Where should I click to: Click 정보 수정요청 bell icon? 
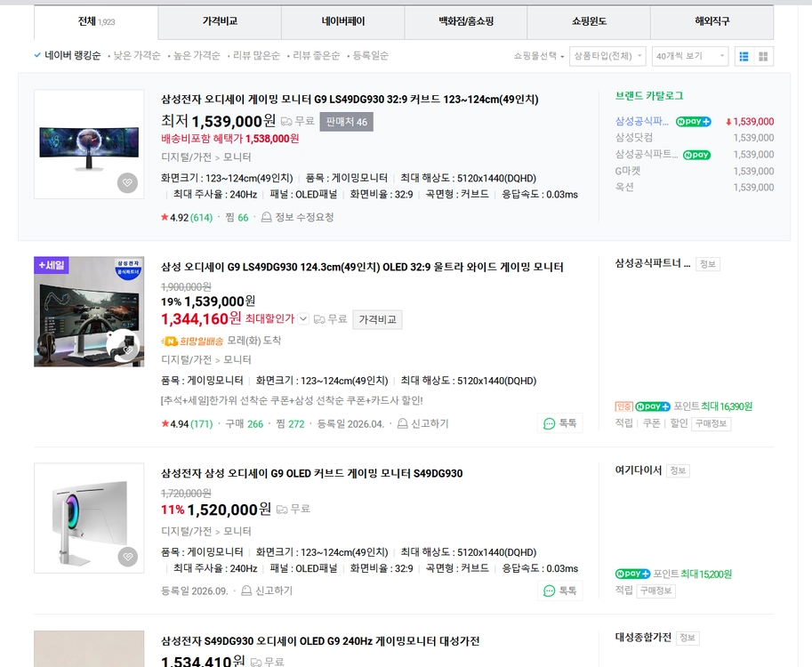click(266, 217)
